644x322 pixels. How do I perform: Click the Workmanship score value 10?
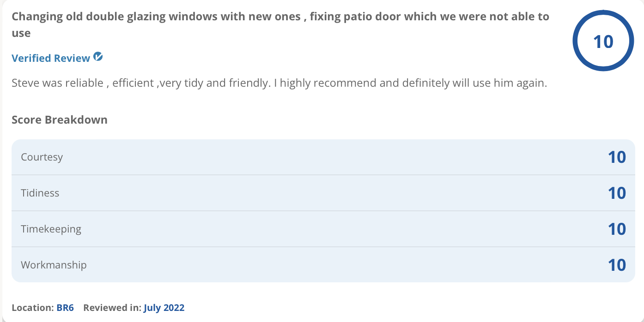(x=617, y=265)
